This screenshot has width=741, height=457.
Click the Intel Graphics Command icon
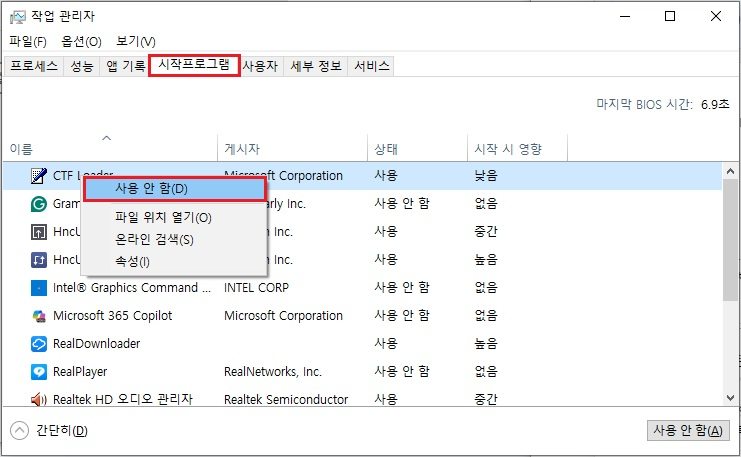tap(38, 288)
